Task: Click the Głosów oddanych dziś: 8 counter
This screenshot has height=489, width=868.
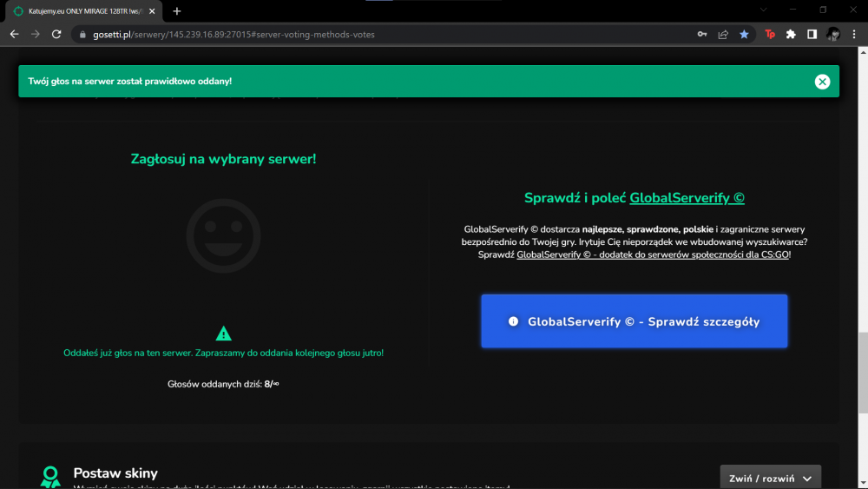Action: [x=223, y=384]
